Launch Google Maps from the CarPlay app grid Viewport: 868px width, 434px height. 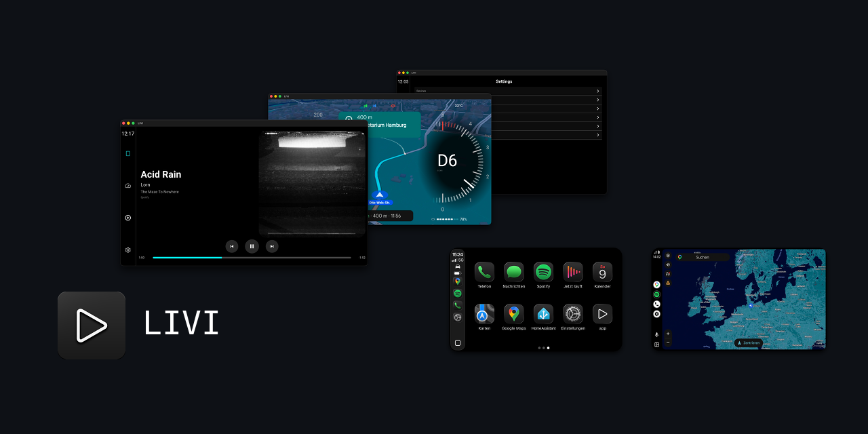[514, 314]
